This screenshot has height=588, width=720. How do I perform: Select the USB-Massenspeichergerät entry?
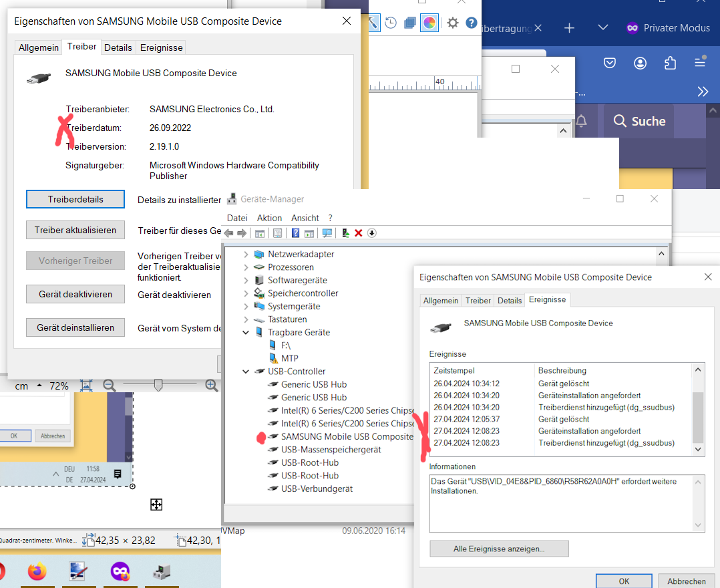pos(331,450)
